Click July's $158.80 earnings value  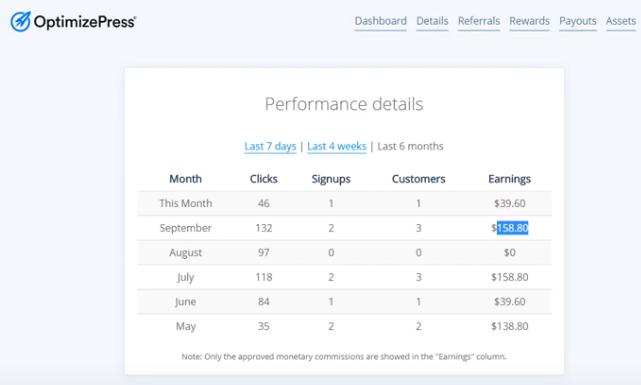point(509,277)
